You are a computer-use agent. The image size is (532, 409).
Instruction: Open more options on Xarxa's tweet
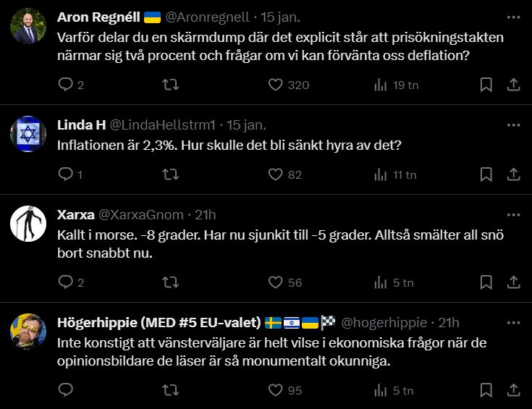(x=513, y=214)
